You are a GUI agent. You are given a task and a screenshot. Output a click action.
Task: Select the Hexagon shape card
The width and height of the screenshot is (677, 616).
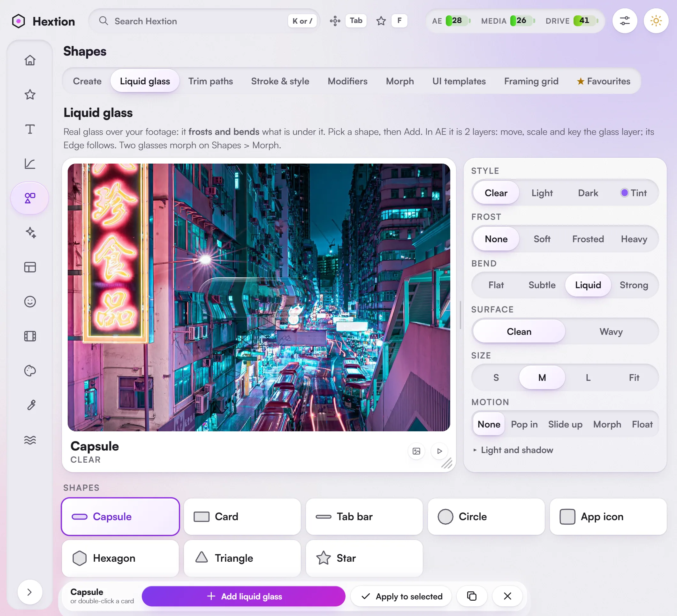(120, 558)
